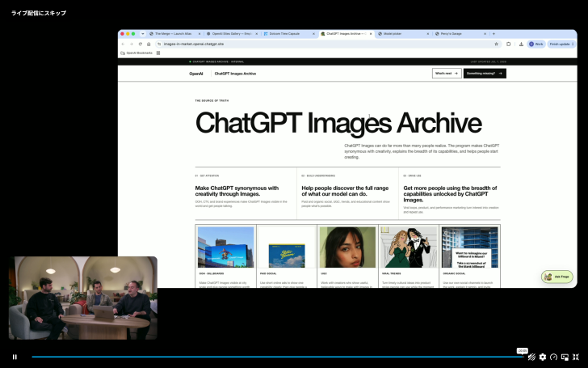The image size is (588, 368).
Task: Click 'THE SOURCE OF TRUTH' label
Action: coord(212,100)
